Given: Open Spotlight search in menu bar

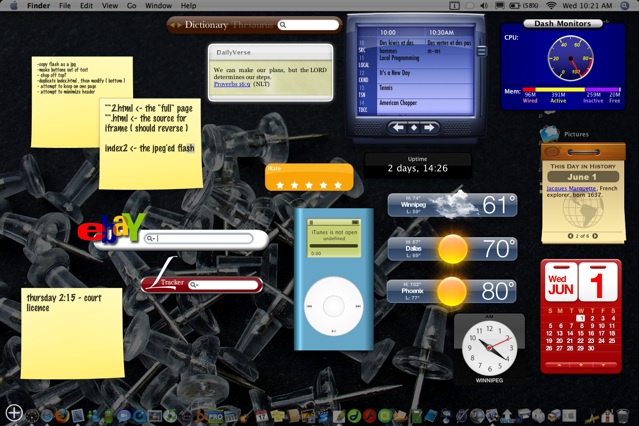Looking at the screenshot, I should pyautogui.click(x=625, y=6).
